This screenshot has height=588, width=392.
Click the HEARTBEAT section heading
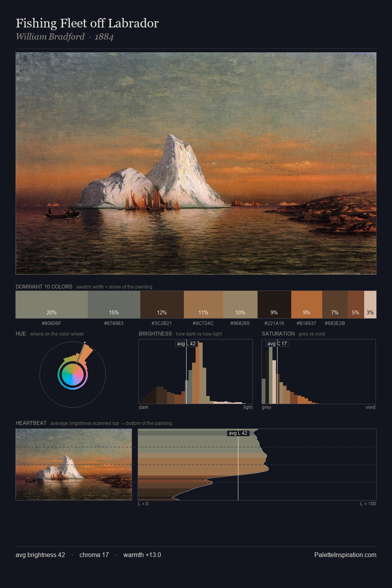click(x=31, y=423)
